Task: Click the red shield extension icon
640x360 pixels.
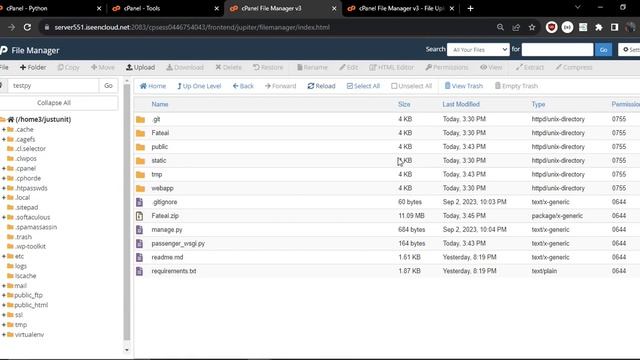Action: pyautogui.click(x=551, y=27)
